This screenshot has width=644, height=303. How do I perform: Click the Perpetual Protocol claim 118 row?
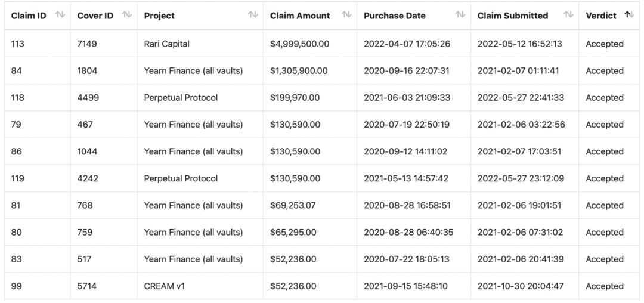click(x=181, y=98)
